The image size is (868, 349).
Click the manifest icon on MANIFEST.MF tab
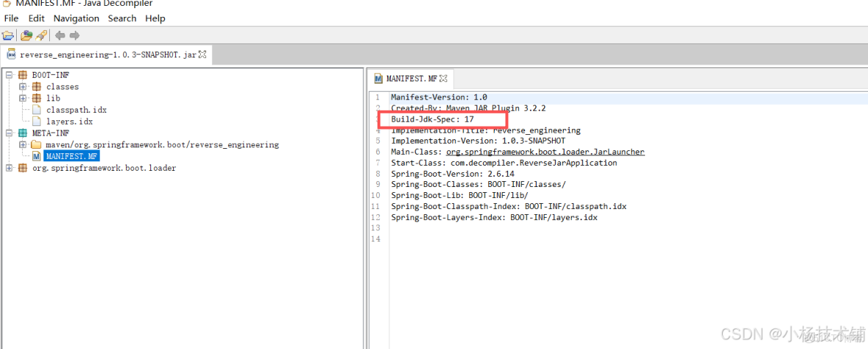point(378,78)
